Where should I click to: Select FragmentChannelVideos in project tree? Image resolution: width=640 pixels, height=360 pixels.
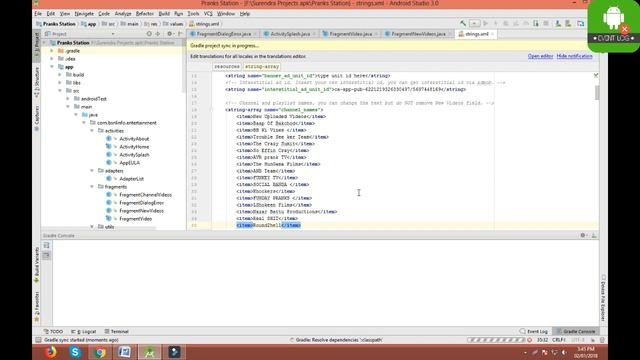tap(145, 195)
